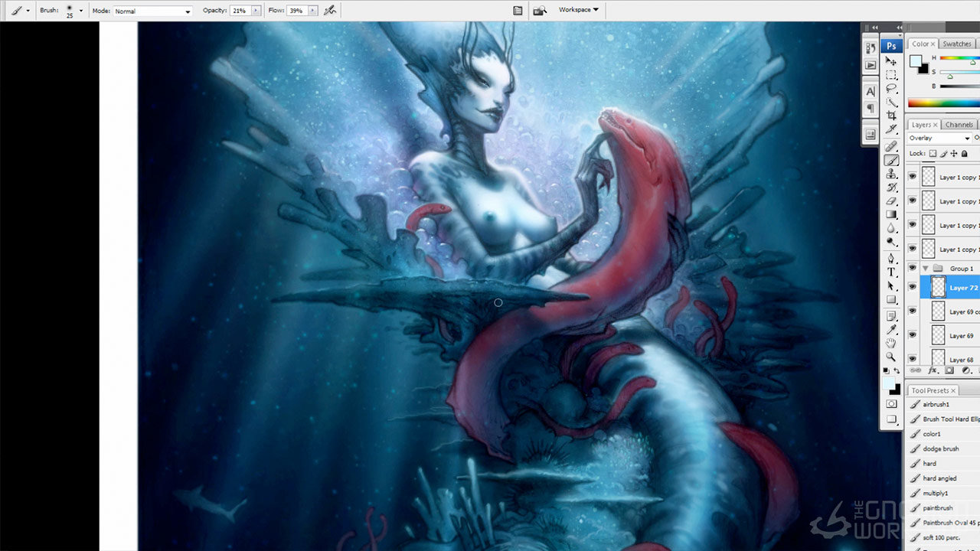Click the Opacity value field
This screenshot has height=551, width=980.
[x=240, y=11]
